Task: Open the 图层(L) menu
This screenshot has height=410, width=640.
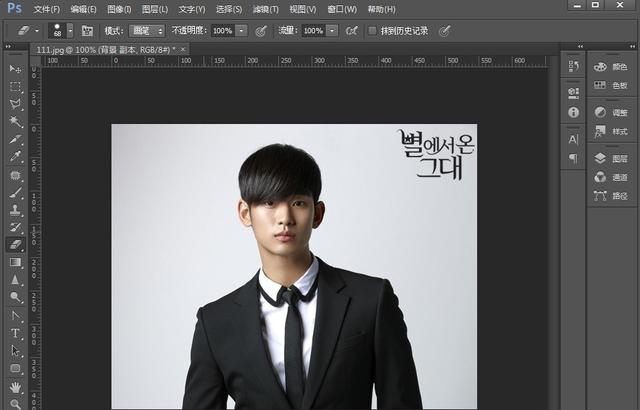Action: 155,9
